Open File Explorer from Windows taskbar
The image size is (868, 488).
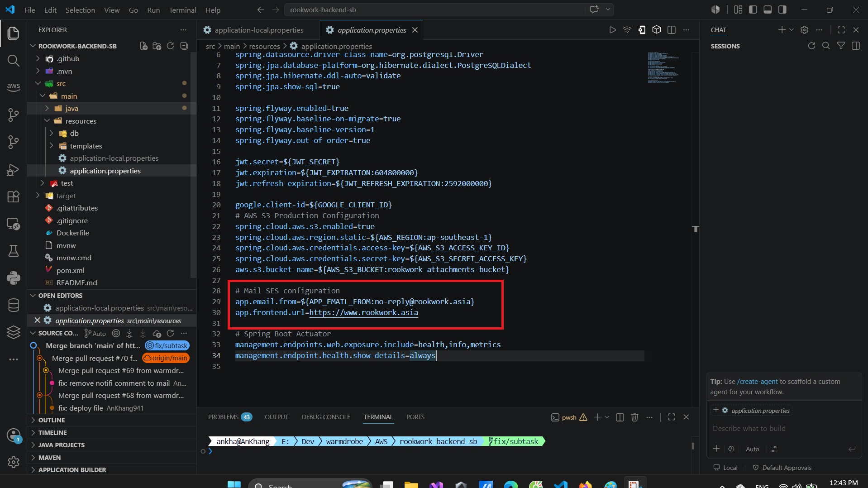click(x=411, y=484)
